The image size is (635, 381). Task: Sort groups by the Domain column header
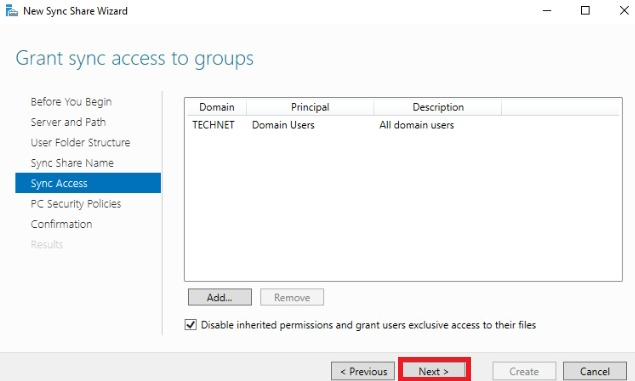pos(216,107)
